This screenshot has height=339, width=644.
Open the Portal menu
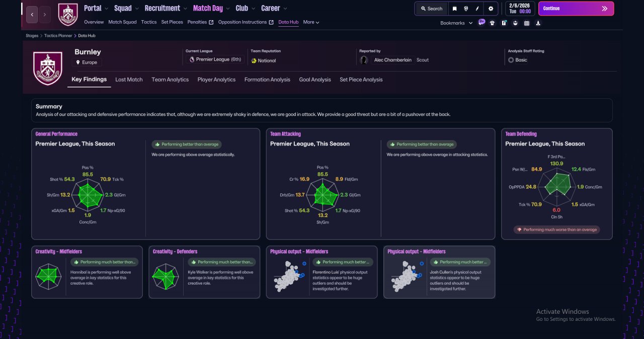coord(96,8)
